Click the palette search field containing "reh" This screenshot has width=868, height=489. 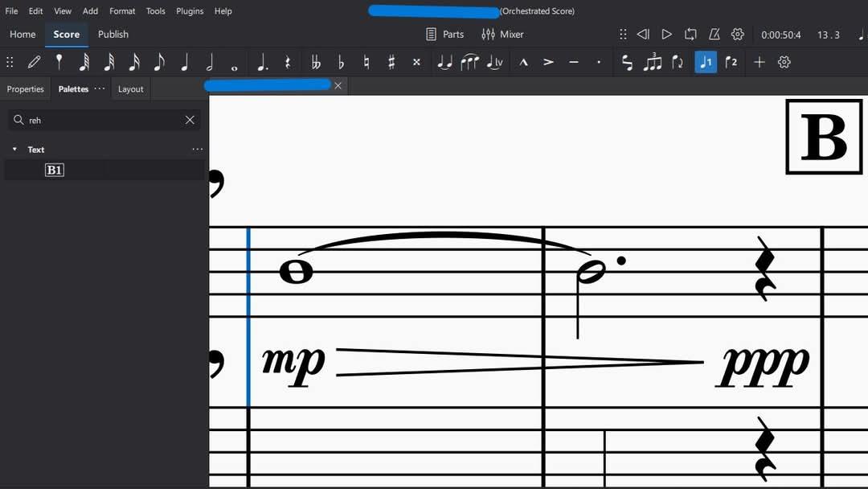coord(104,120)
